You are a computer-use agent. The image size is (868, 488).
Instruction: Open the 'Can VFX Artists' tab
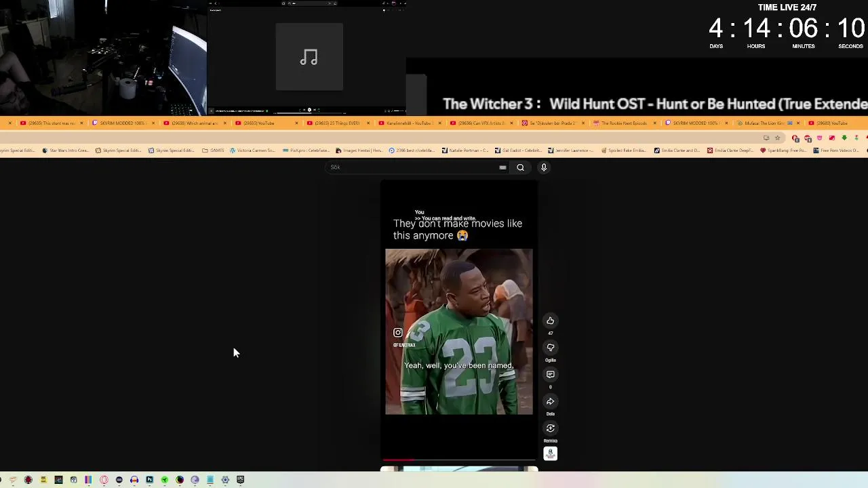click(480, 123)
